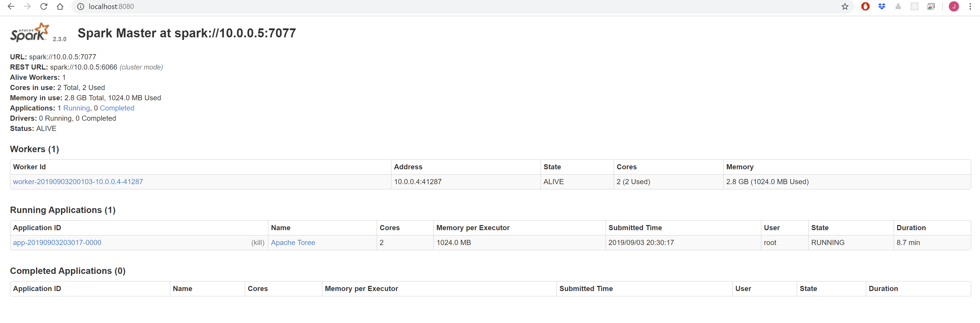The height and width of the screenshot is (323, 980).
Task: Kill the running application via (kill)
Action: click(x=258, y=242)
